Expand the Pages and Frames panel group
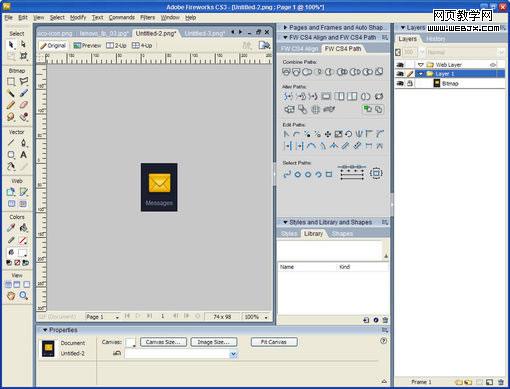 285,27
